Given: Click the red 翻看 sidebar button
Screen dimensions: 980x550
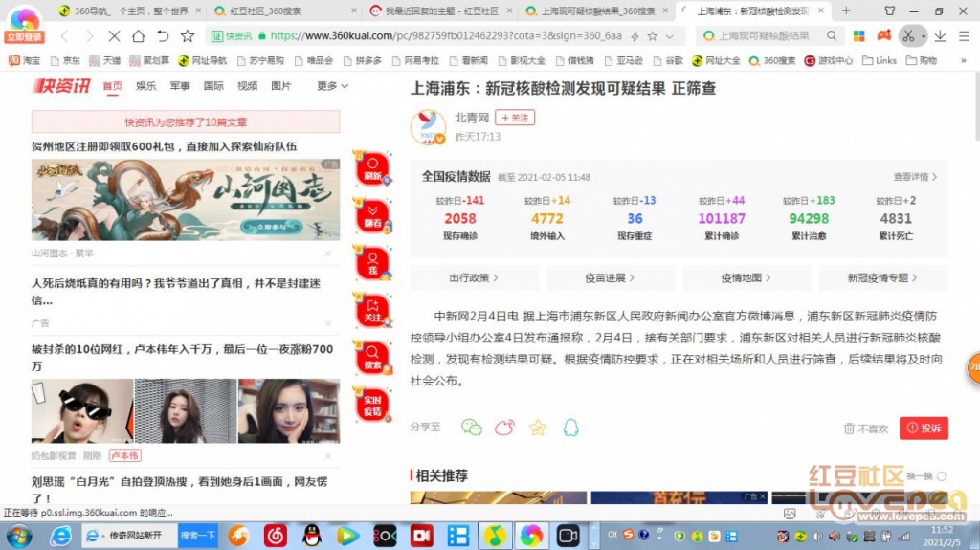Looking at the screenshot, I should coord(372,216).
